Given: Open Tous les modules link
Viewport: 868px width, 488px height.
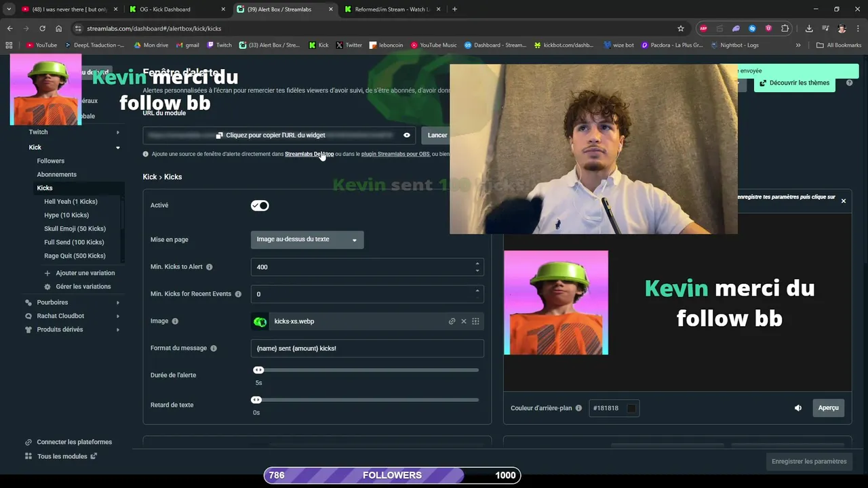Looking at the screenshot, I should pos(61,456).
